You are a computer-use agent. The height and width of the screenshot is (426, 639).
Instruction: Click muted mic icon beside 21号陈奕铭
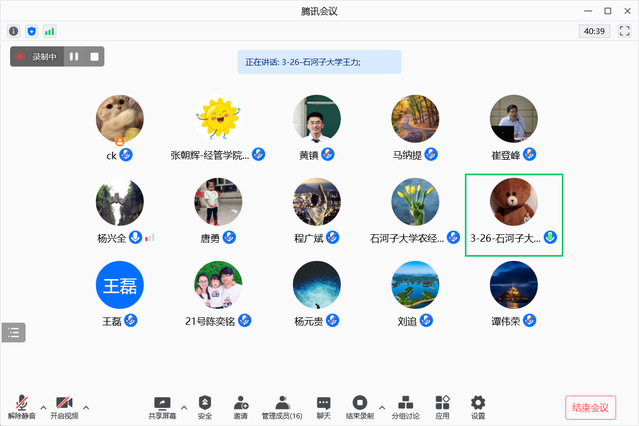245,320
